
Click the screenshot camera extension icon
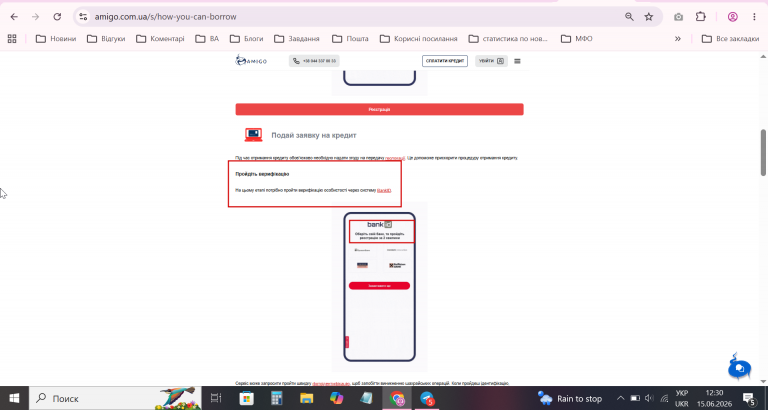[678, 17]
